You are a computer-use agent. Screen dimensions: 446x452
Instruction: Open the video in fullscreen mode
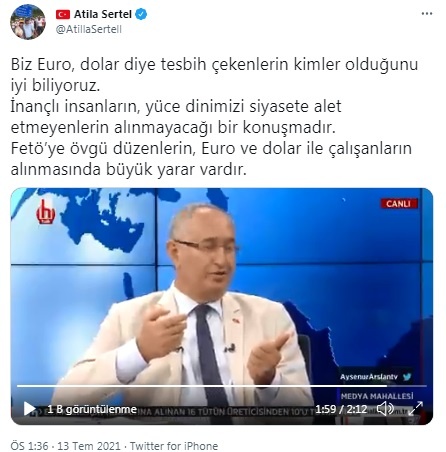(x=416, y=408)
